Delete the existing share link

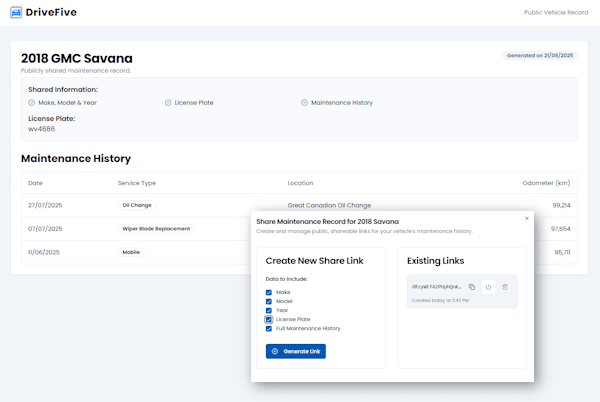click(x=505, y=287)
